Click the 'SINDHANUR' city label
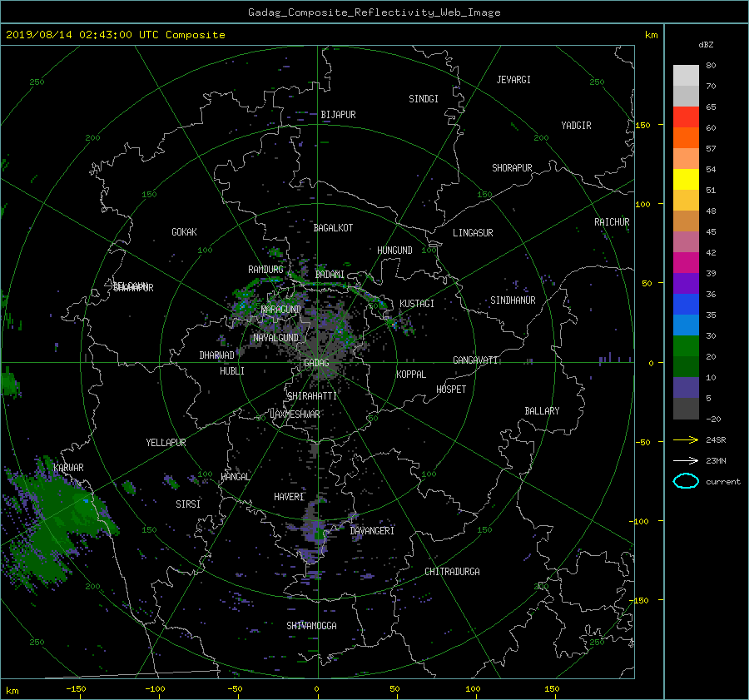 click(513, 300)
